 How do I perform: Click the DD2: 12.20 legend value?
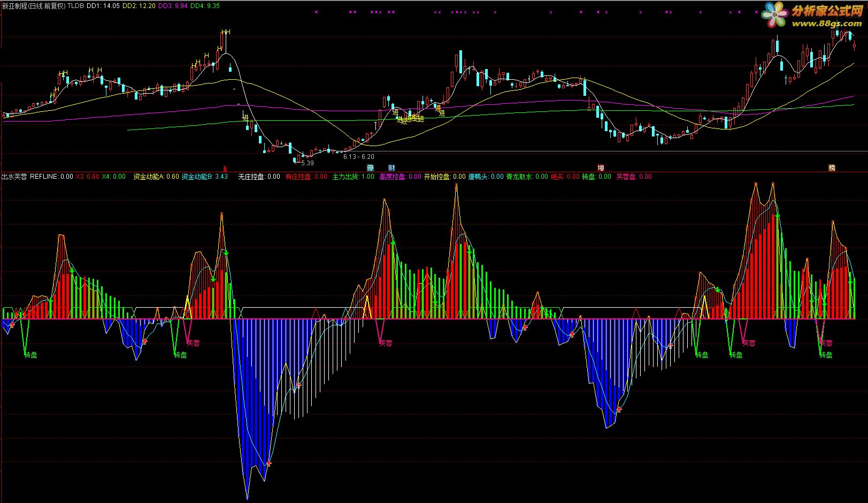click(x=139, y=6)
